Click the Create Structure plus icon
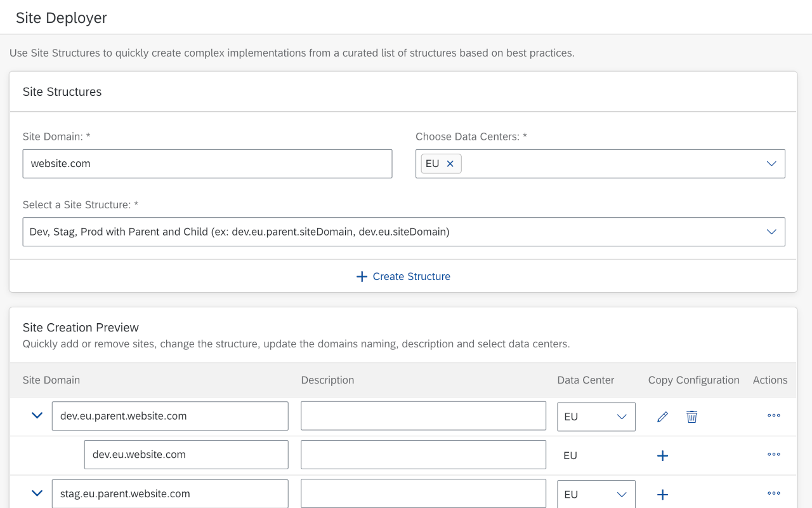Image resolution: width=812 pixels, height=508 pixels. point(362,276)
